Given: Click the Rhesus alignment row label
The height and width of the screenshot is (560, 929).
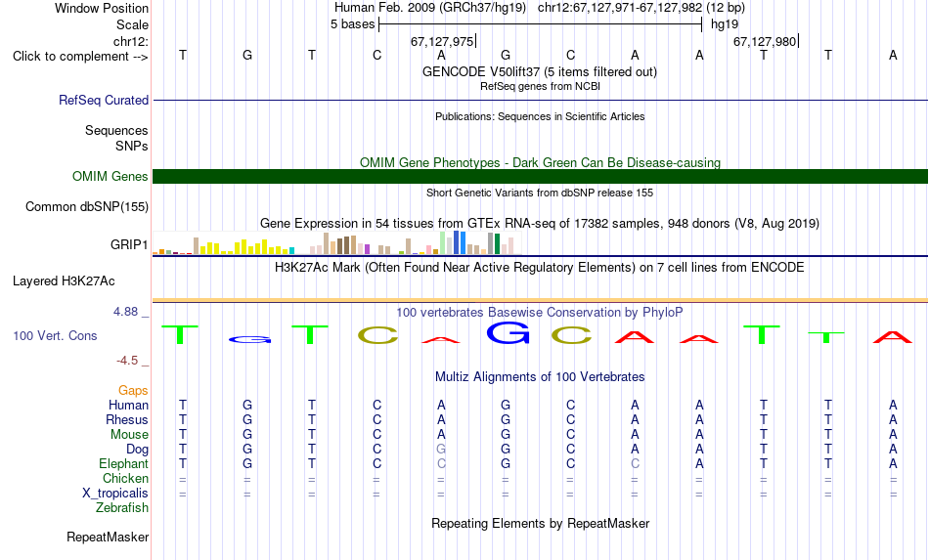Looking at the screenshot, I should tap(127, 419).
